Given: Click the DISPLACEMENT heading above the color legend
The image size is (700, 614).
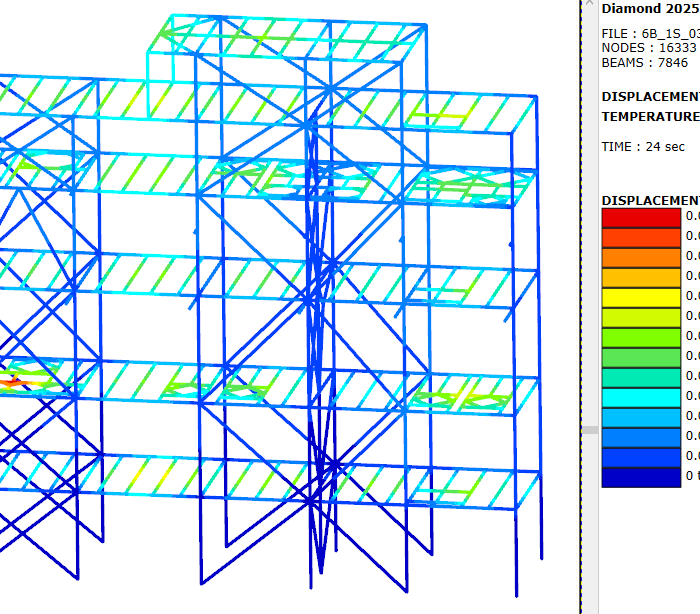Looking at the screenshot, I should 650,199.
